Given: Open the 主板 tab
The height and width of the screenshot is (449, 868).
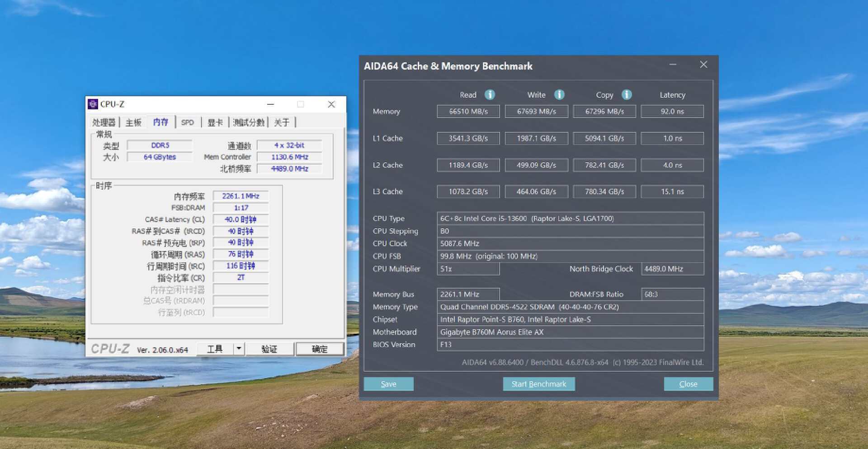Looking at the screenshot, I should (x=133, y=122).
